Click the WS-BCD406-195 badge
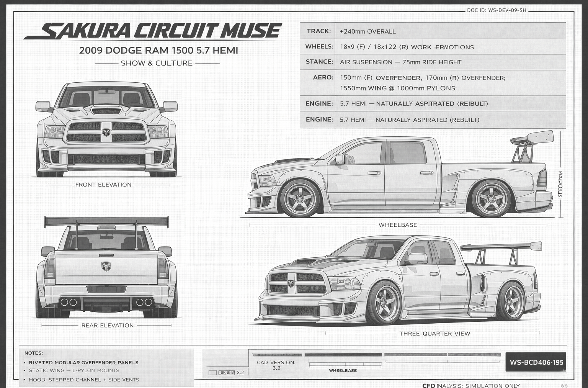This screenshot has height=388, width=588. point(536,362)
